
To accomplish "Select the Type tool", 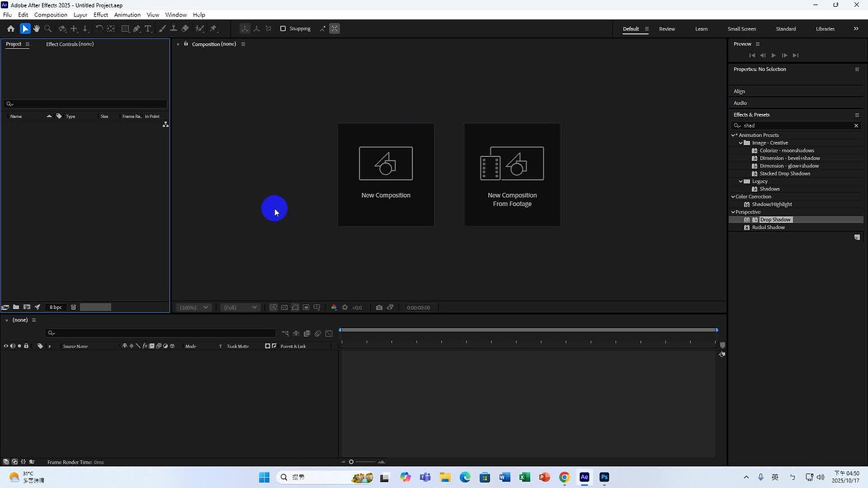I will click(x=148, y=28).
